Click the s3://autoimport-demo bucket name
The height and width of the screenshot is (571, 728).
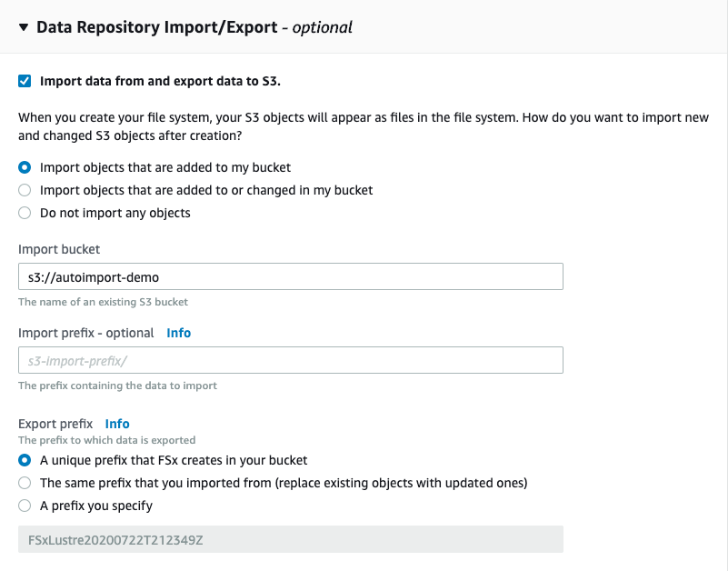tap(91, 276)
